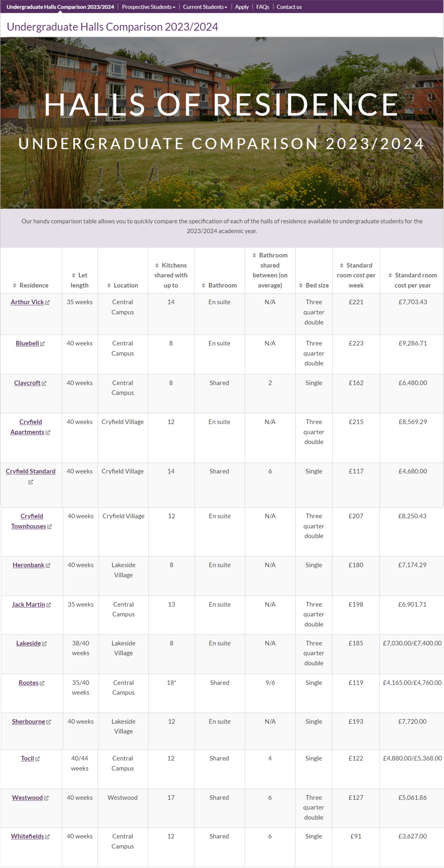The image size is (444, 868).
Task: Click the Halls of Residence banner image
Action: click(222, 123)
